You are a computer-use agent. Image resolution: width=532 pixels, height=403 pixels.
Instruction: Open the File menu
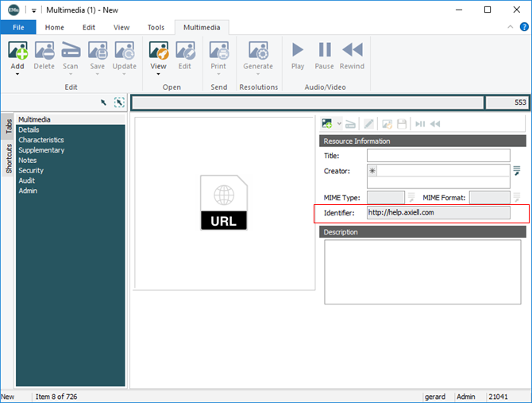[17, 27]
